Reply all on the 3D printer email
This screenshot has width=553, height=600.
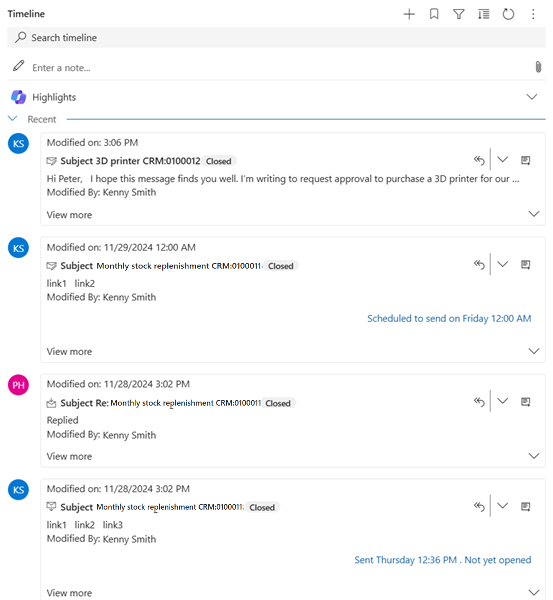479,160
